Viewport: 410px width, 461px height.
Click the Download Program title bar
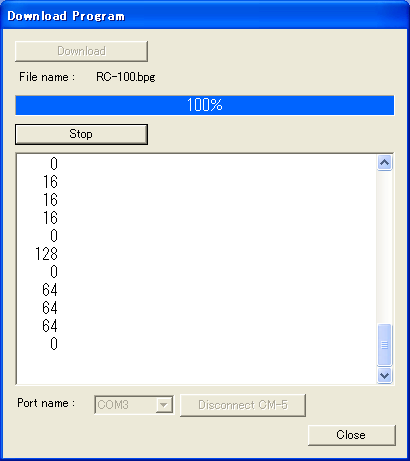click(205, 15)
